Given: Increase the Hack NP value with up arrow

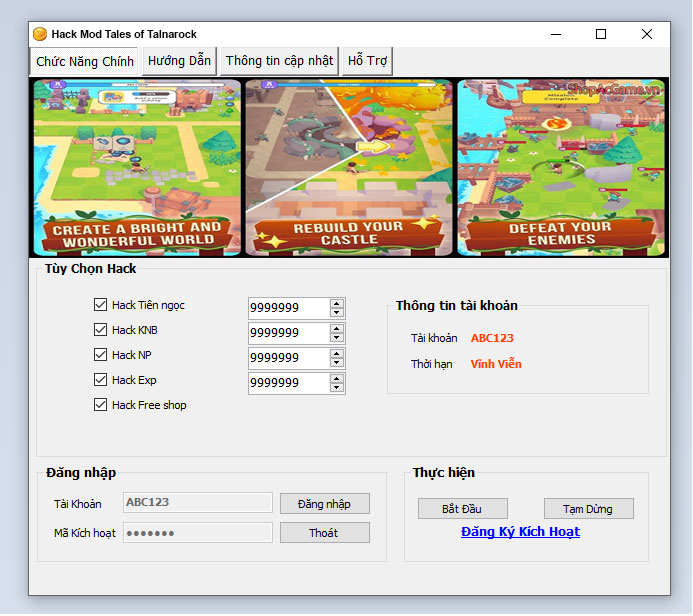Looking at the screenshot, I should tap(337, 354).
